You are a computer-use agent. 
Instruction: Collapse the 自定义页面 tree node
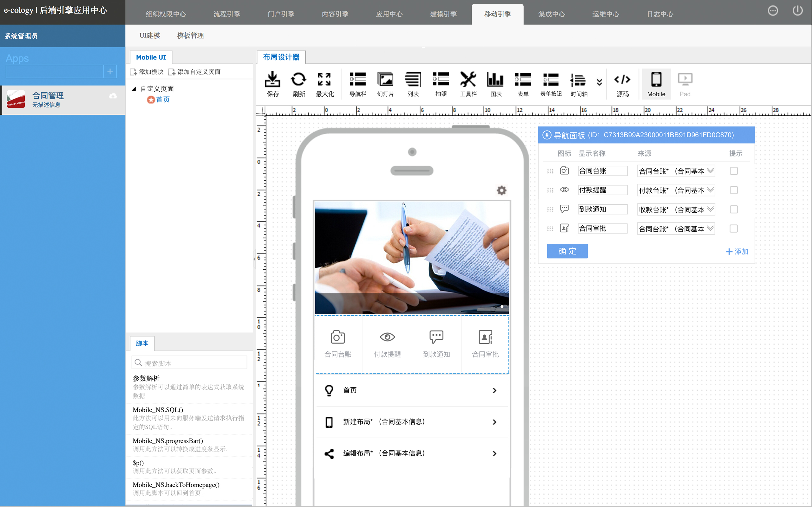[x=134, y=89]
